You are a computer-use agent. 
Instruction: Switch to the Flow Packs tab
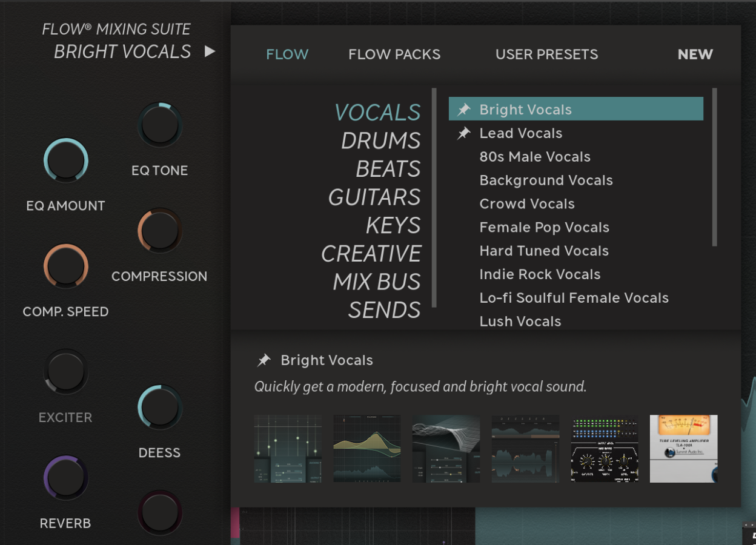point(394,54)
